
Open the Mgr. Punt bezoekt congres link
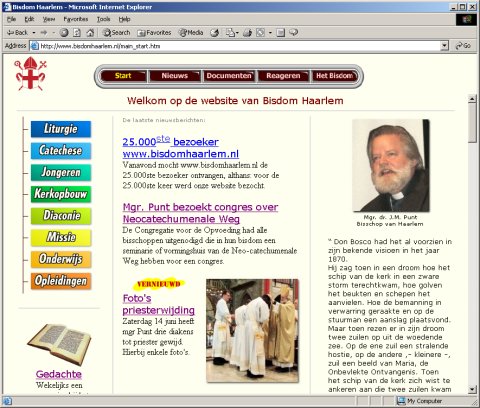click(x=200, y=213)
